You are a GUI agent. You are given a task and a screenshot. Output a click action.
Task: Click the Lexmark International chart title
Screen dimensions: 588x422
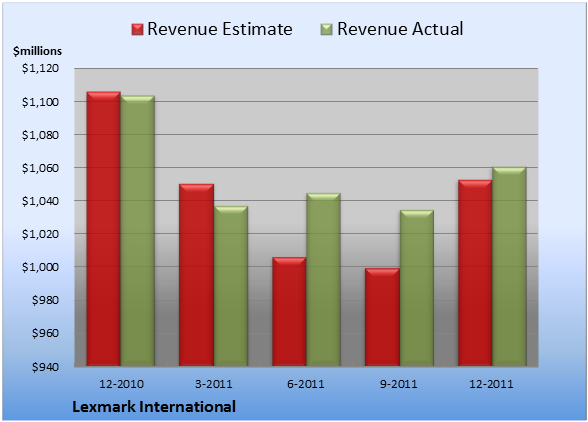154,407
